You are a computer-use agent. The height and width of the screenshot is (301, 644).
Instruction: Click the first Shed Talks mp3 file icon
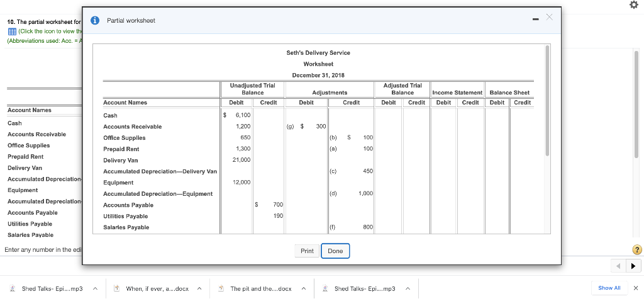13,288
